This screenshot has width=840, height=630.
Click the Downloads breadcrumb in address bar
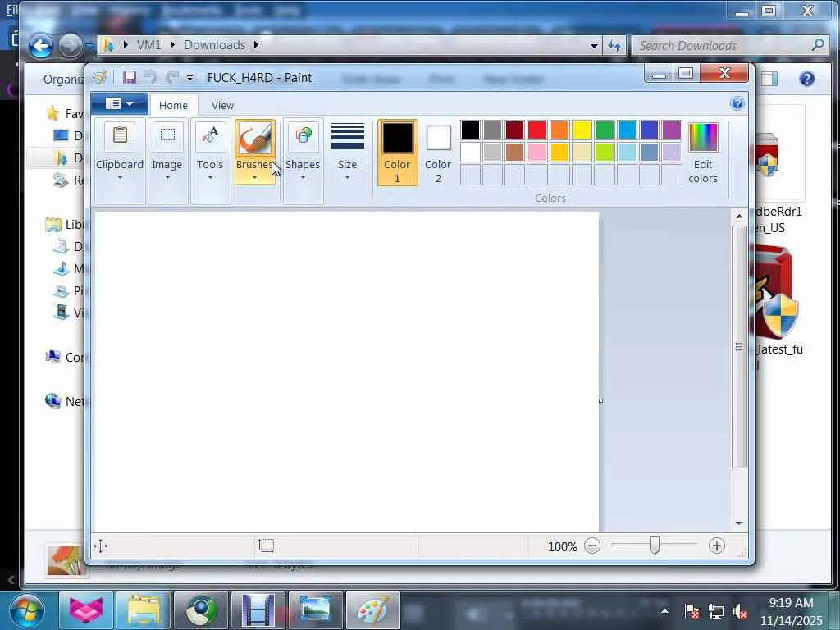point(214,45)
